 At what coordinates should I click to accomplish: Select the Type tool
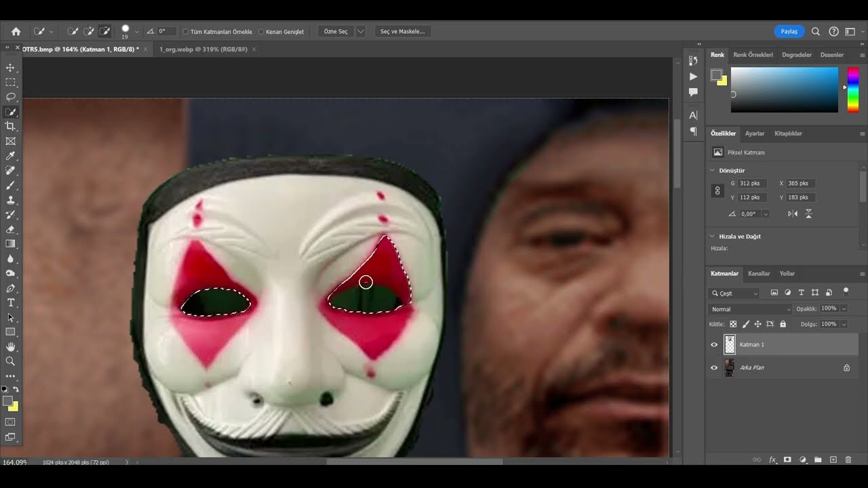click(10, 302)
